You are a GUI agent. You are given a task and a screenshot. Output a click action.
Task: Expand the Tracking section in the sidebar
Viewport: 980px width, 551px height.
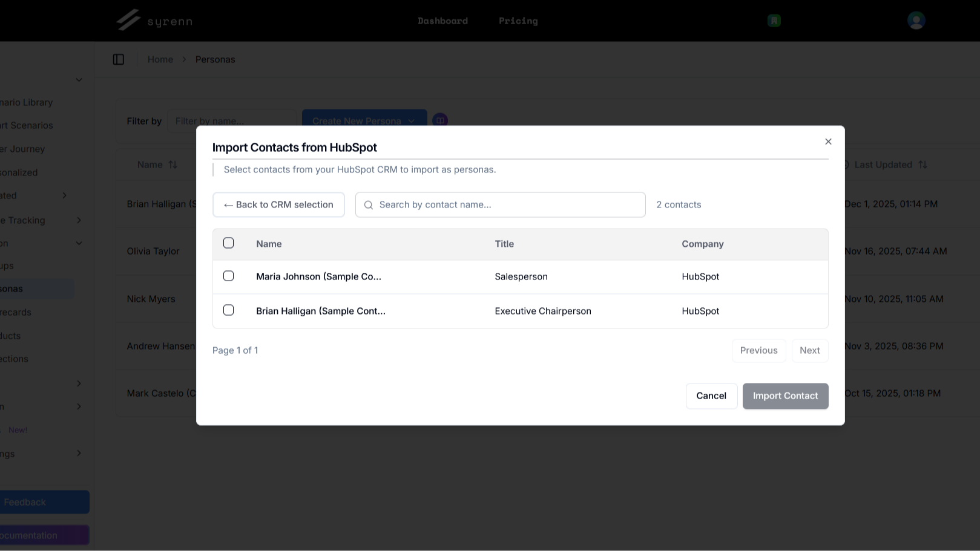pyautogui.click(x=79, y=220)
